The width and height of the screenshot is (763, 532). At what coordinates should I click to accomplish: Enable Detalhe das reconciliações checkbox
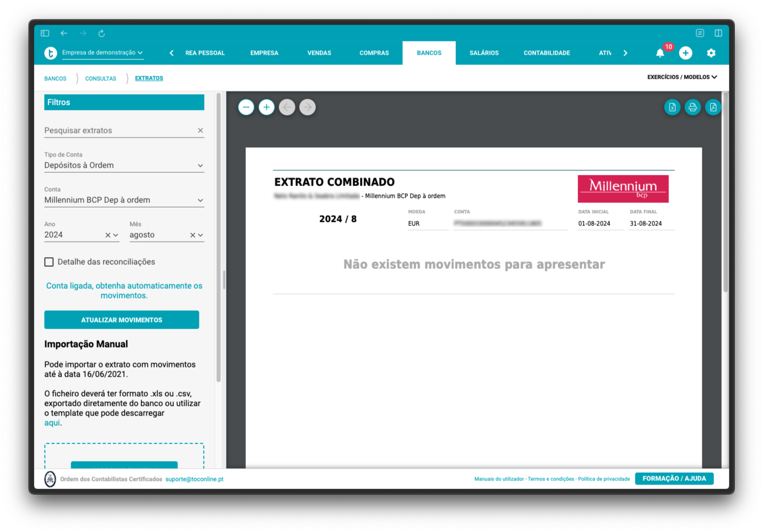click(49, 262)
